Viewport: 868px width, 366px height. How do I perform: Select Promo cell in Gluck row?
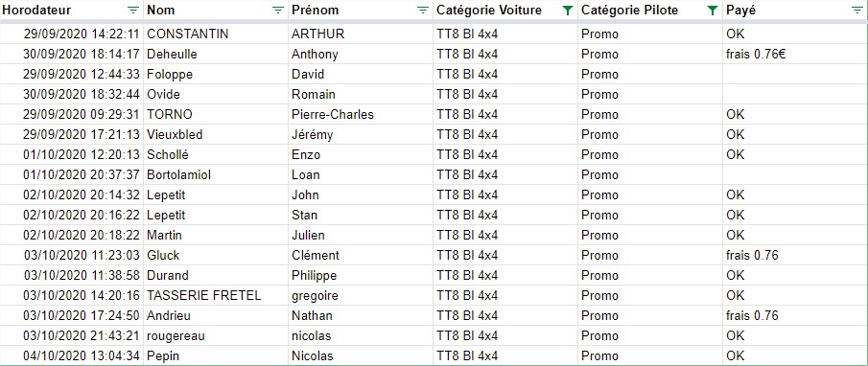click(650, 255)
